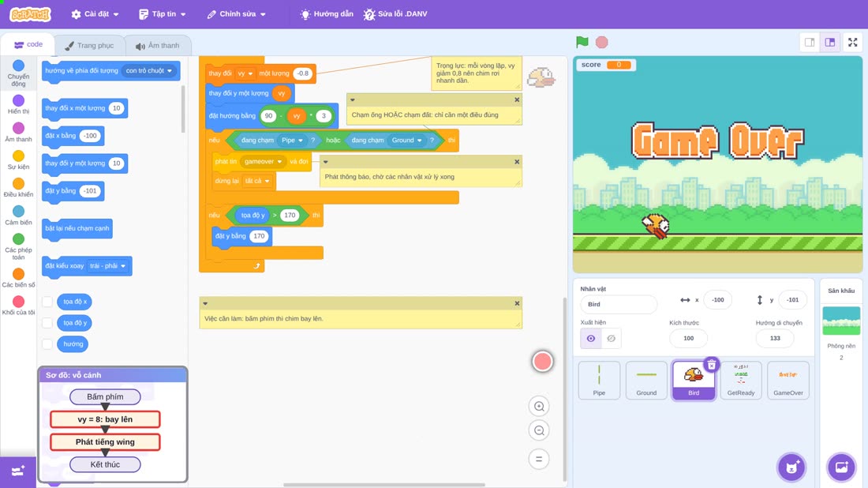Zoom out of the code workspace
The height and width of the screenshot is (488, 868).
(x=539, y=430)
